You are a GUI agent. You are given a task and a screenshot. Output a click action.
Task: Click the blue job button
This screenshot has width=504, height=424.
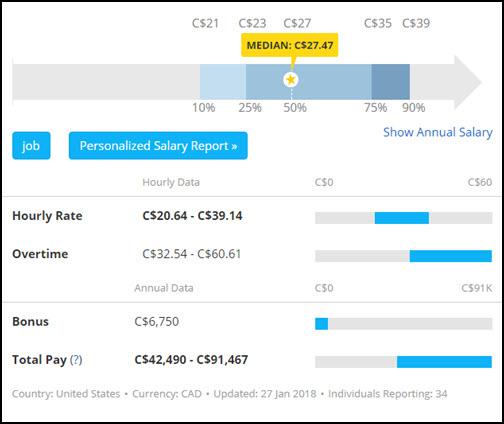(31, 146)
